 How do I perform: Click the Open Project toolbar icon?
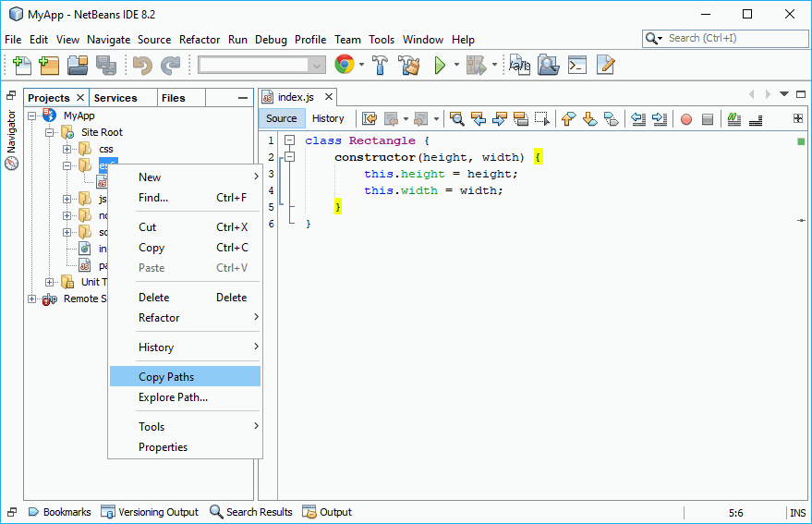[77, 65]
